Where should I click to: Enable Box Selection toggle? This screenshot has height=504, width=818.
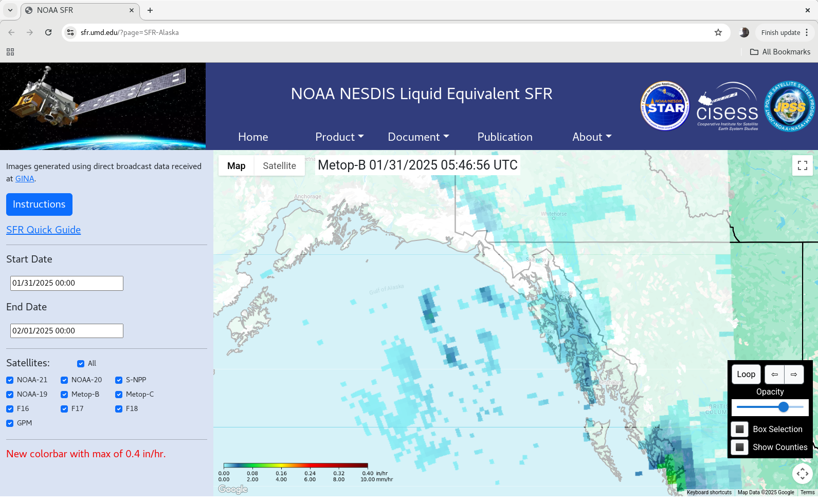(x=739, y=429)
